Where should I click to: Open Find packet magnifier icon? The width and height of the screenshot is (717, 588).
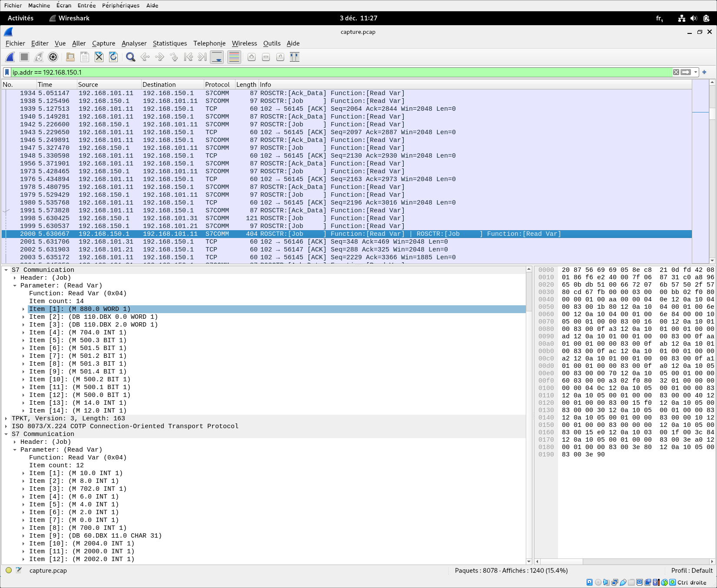(130, 57)
